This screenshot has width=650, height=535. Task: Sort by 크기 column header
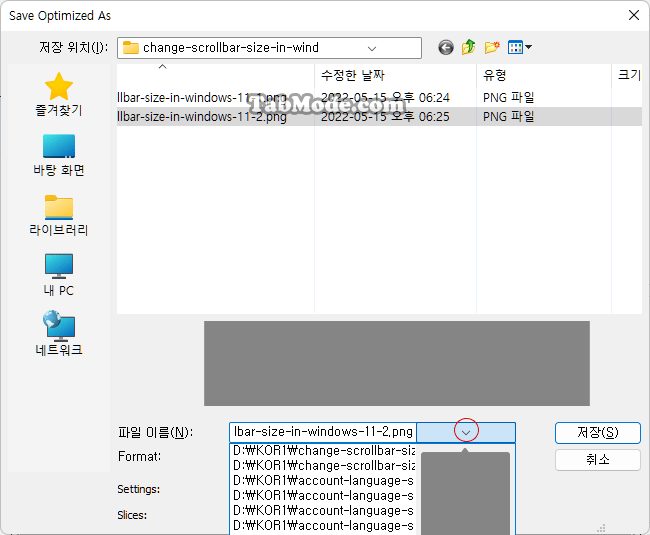[x=627, y=75]
